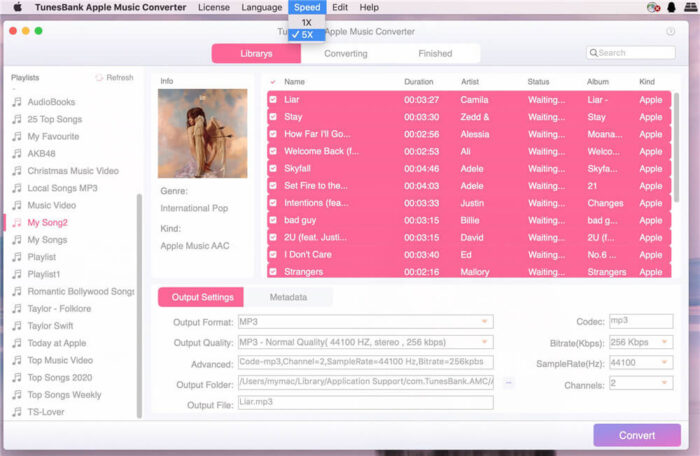Open the Channels dropdown
This screenshot has height=456, width=700.
640,383
